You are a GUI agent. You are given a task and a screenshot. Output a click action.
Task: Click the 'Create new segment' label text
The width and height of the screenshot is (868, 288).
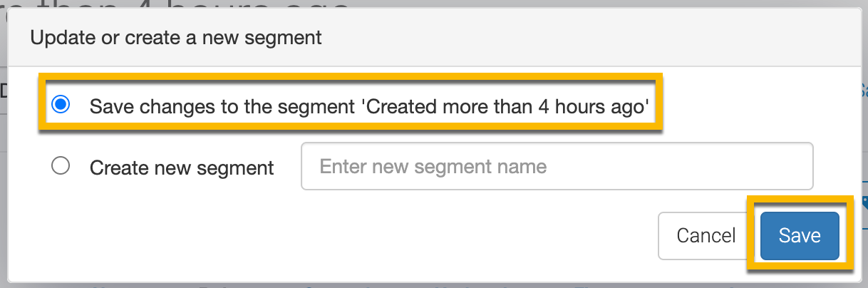182,168
